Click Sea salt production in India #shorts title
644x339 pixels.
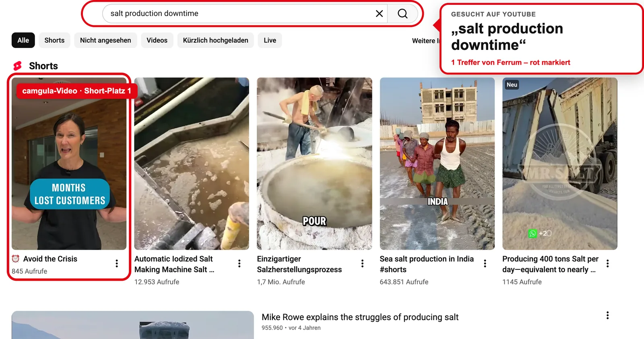427,264
